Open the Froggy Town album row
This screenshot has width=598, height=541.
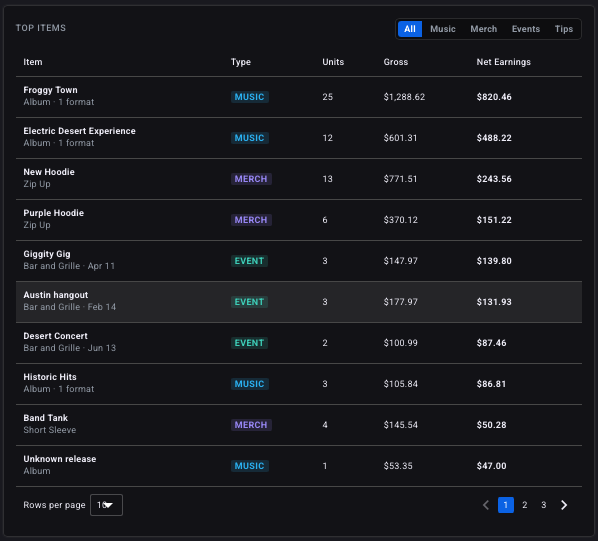[x=299, y=97]
